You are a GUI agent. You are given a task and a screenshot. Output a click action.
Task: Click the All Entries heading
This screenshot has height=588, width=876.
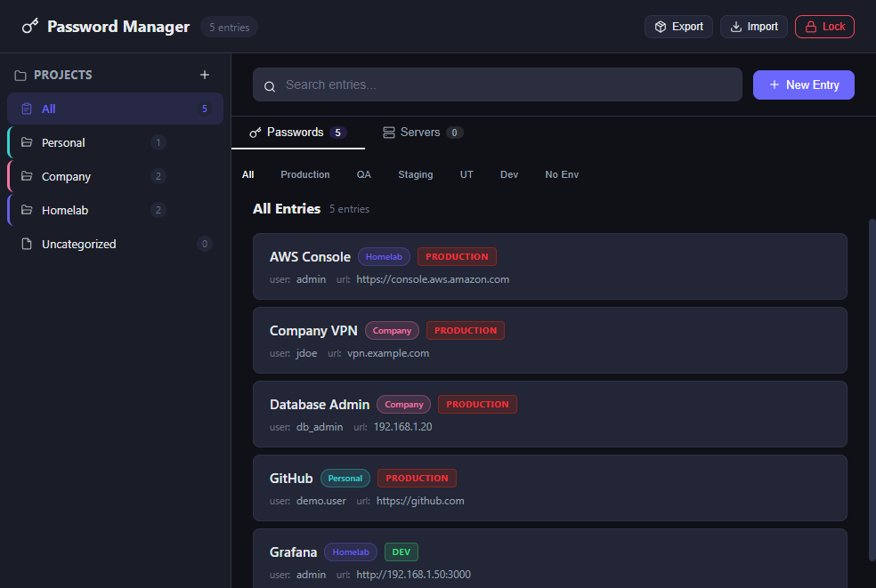pyautogui.click(x=287, y=209)
